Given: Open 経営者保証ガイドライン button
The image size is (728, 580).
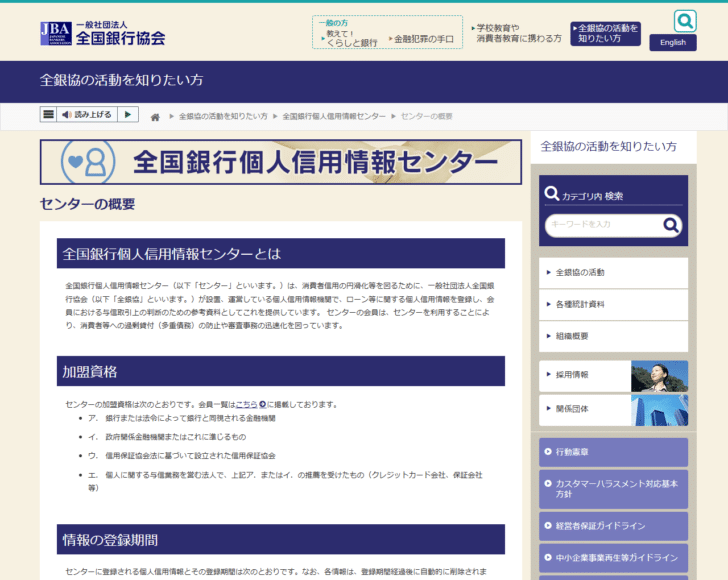Looking at the screenshot, I should click(x=613, y=526).
